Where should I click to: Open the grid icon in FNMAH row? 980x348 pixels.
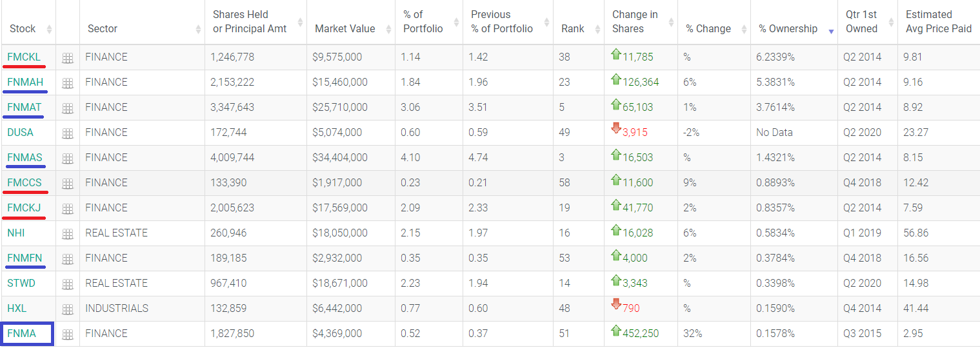coord(68,83)
